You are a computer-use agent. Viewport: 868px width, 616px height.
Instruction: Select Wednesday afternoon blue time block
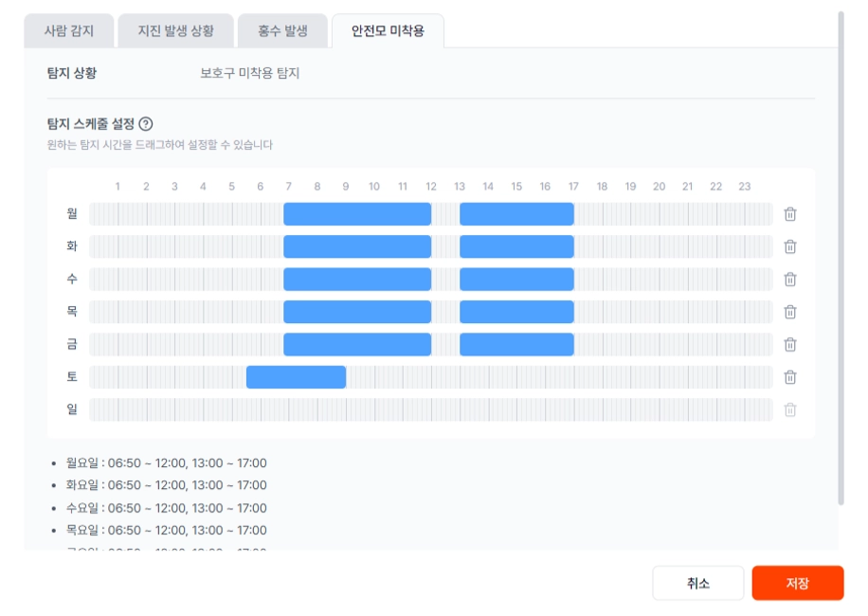pyautogui.click(x=516, y=279)
